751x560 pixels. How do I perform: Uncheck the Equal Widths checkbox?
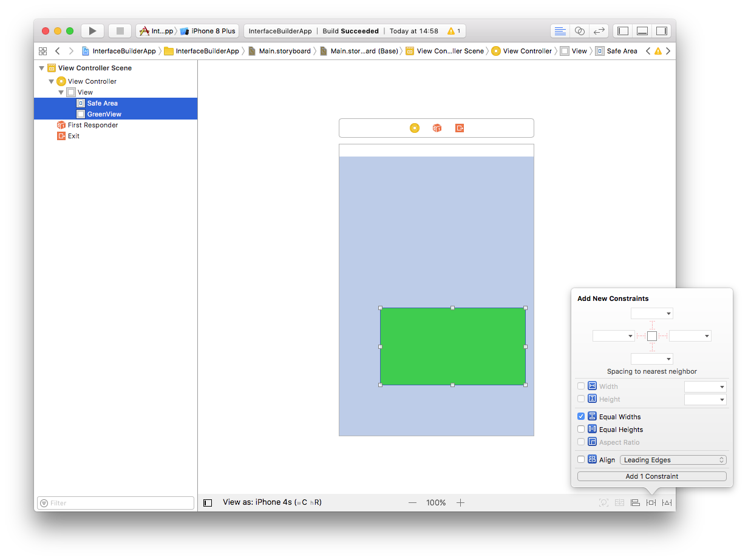coord(581,417)
